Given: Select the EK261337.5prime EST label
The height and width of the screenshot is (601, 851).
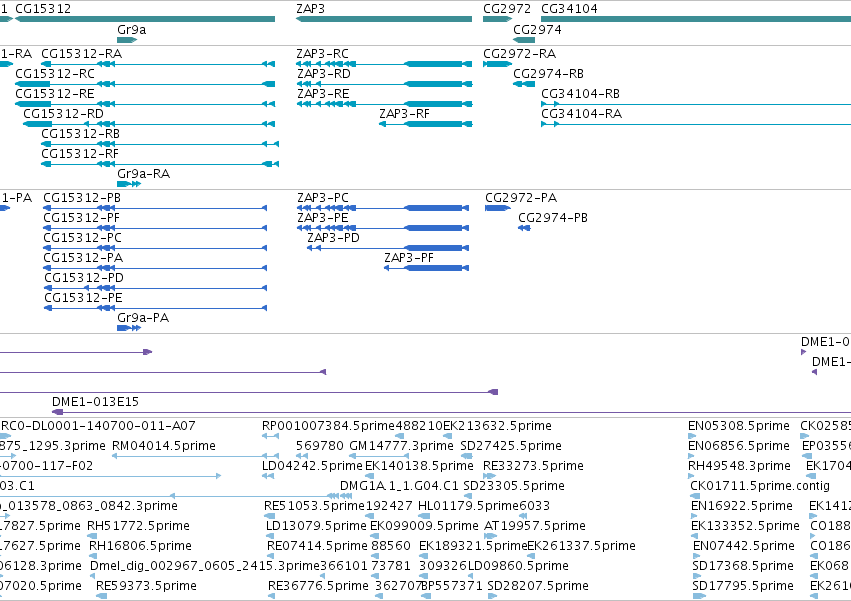Looking at the screenshot, I should (582, 546).
